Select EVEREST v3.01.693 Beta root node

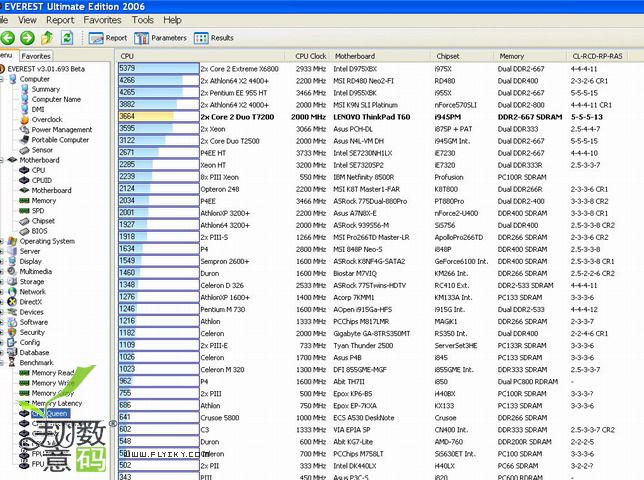point(46,69)
